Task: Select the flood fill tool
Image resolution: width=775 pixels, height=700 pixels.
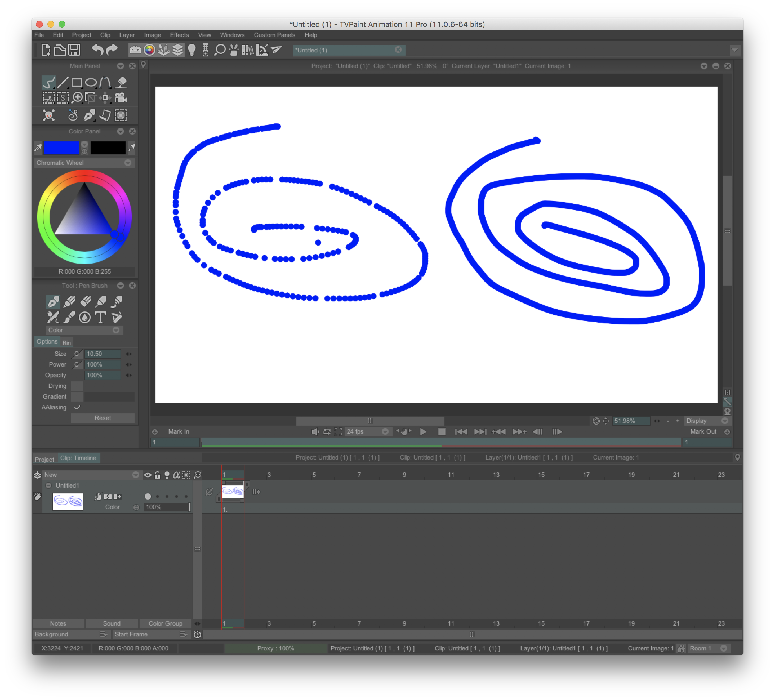Action: point(121,83)
